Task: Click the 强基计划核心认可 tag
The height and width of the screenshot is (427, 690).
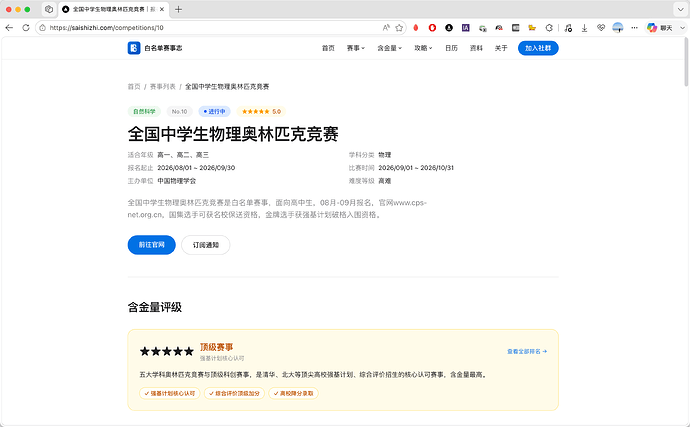Action: point(170,394)
